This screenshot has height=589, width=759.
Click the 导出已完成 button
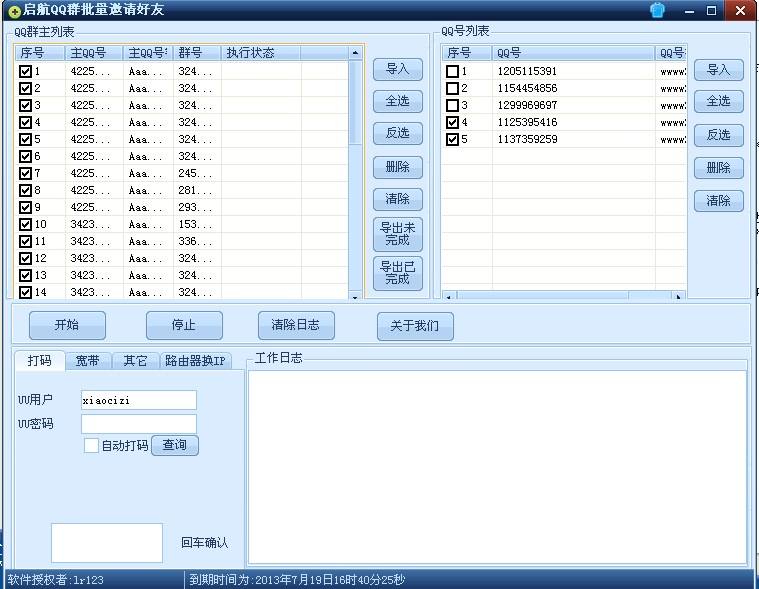click(x=398, y=273)
